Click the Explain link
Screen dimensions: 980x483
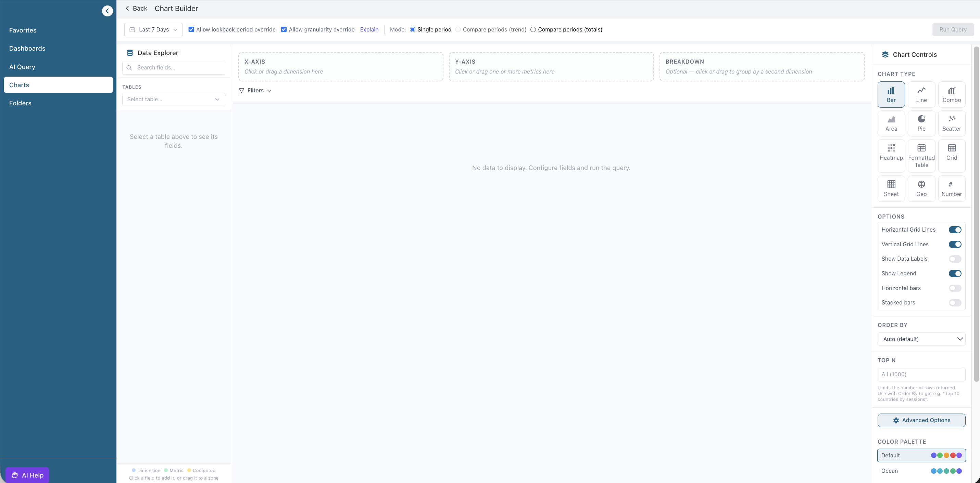tap(369, 30)
